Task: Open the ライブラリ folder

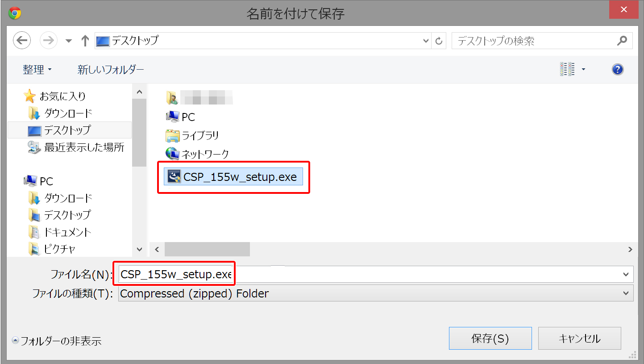Action: [192, 135]
